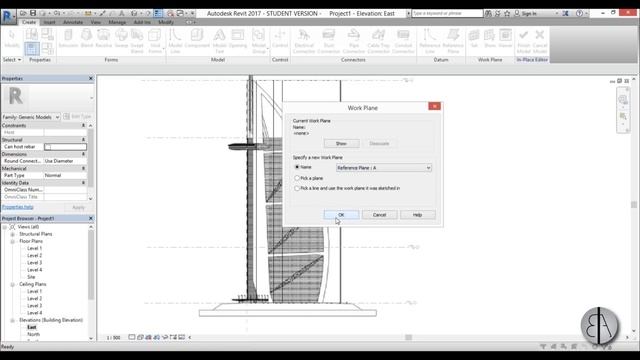Click OK in Work Plane dialog
Image resolution: width=640 pixels, height=360 pixels.
[341, 215]
